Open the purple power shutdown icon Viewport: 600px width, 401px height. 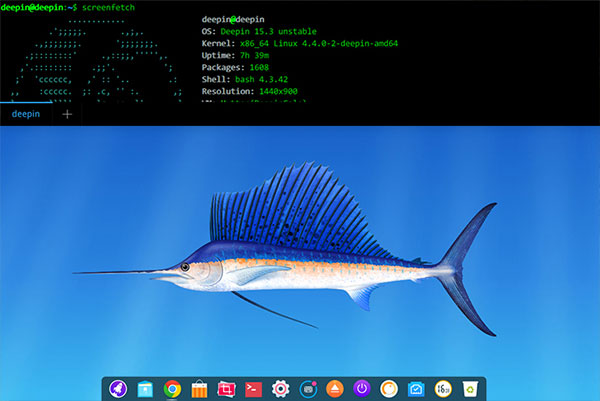[362, 389]
